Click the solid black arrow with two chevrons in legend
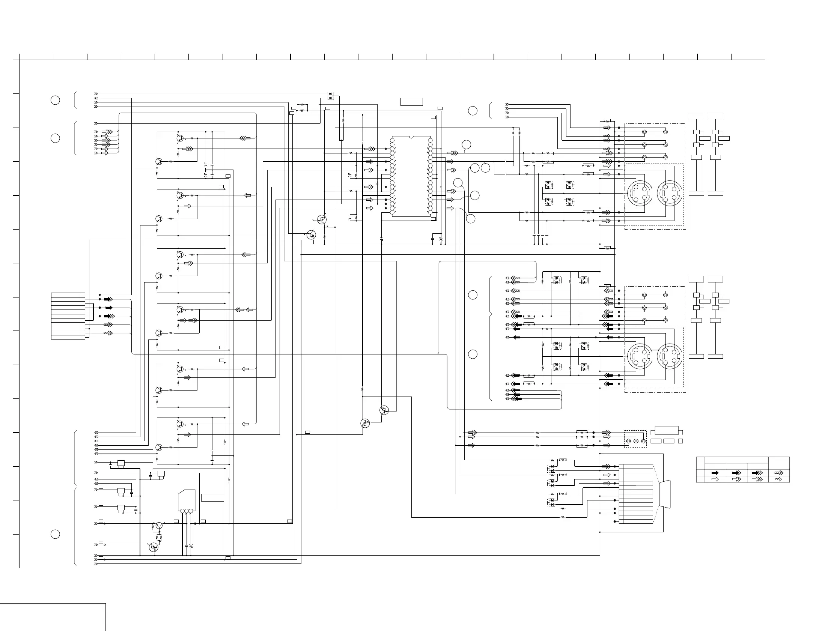The width and height of the screenshot is (840, 631). coord(757,473)
